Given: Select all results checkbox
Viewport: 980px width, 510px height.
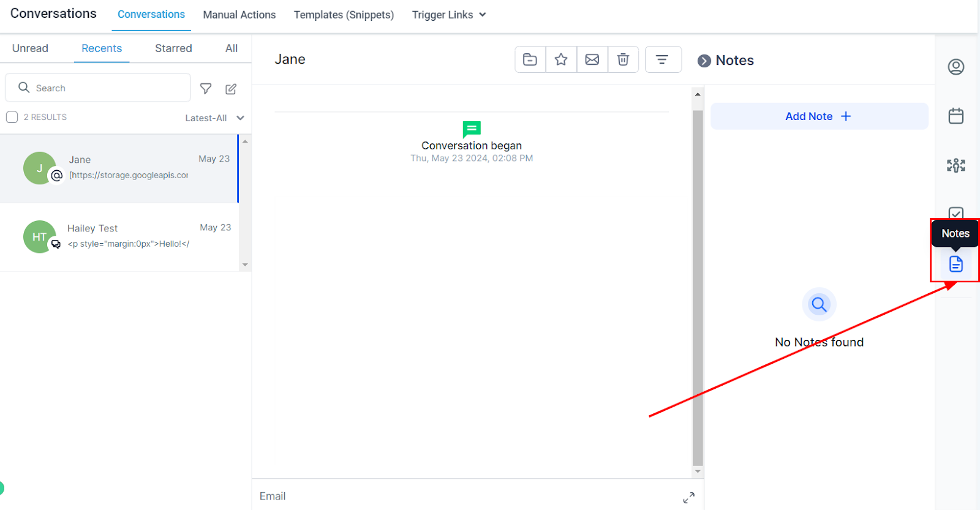Looking at the screenshot, I should coord(12,117).
